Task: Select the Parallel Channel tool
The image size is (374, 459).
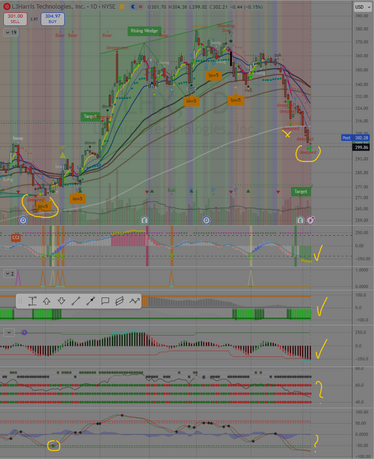Action: (x=119, y=301)
